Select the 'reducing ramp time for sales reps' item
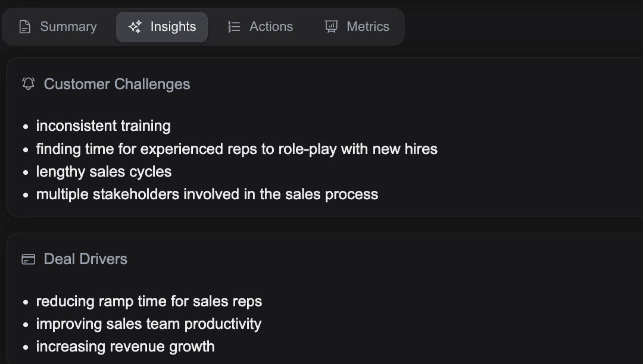The width and height of the screenshot is (643, 364). click(149, 301)
